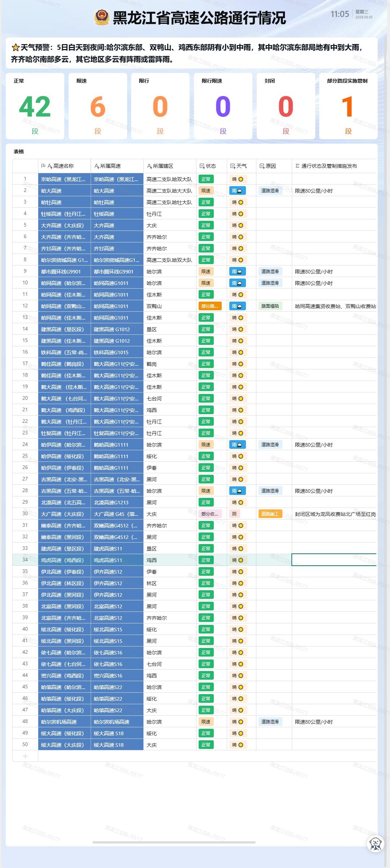Click the sunny weather tag in row 48 哈尔滨机场高速
Viewport: 390px width, 868px height.
[x=238, y=722]
